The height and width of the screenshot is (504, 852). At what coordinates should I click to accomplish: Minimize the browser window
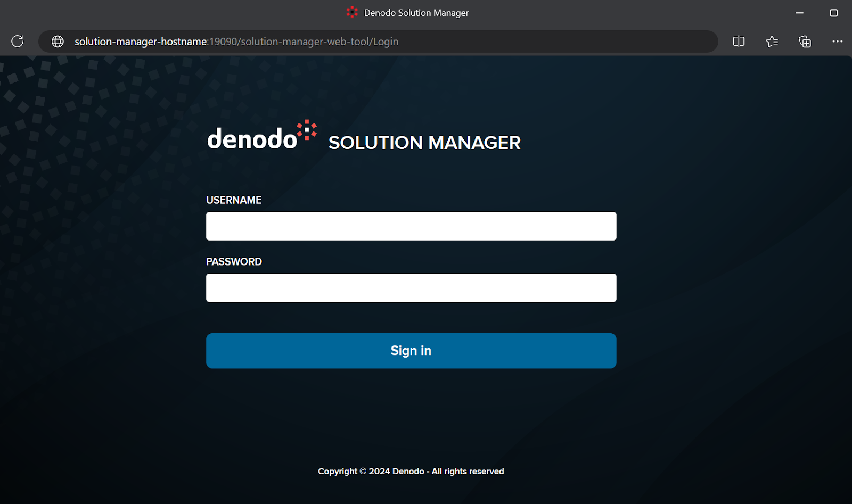coord(799,13)
